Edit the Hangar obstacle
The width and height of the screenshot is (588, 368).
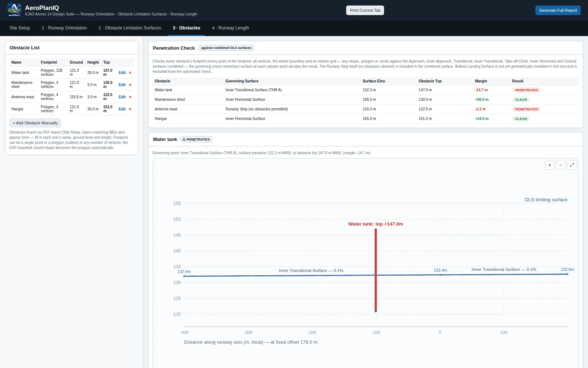pyautogui.click(x=122, y=109)
